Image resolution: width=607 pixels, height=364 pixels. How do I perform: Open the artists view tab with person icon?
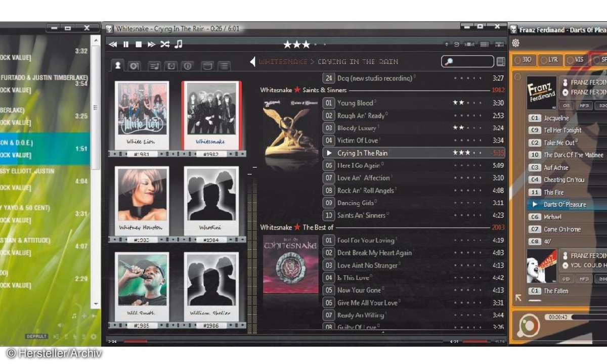[118, 65]
